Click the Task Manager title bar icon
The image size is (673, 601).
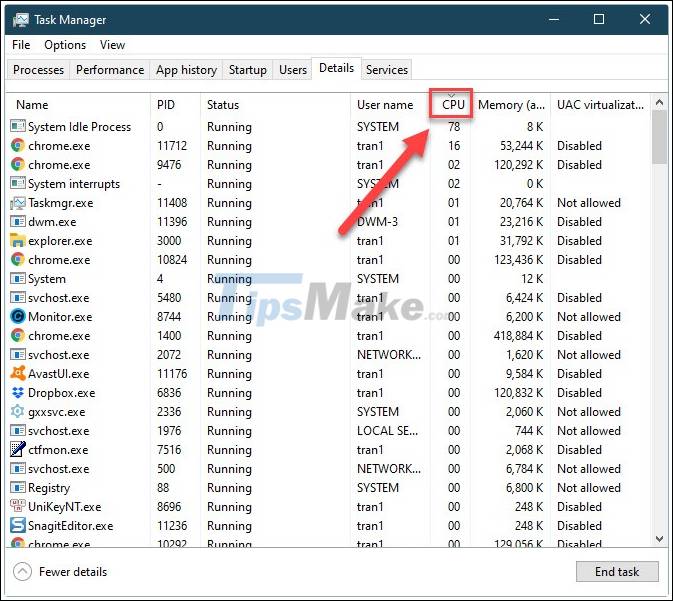point(21,20)
